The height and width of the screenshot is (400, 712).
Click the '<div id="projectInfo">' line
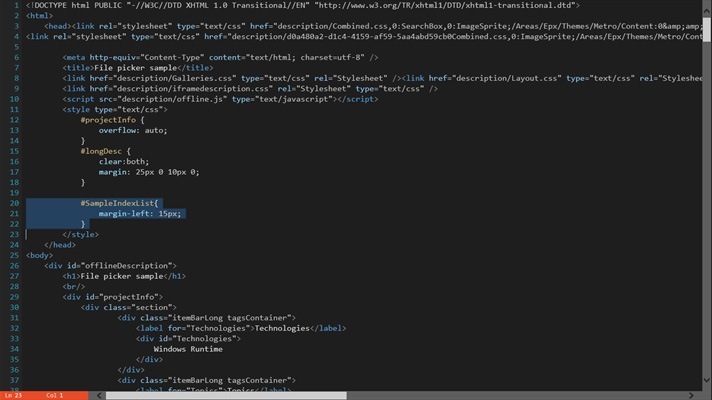[113, 297]
